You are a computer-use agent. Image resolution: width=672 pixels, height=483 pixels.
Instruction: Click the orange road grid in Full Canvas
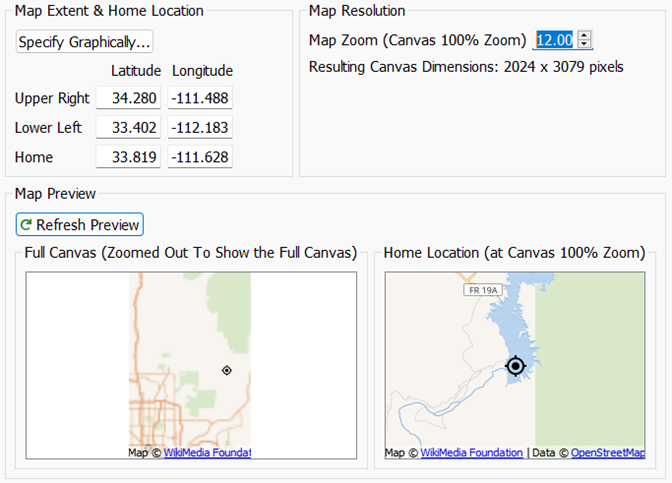[152, 410]
